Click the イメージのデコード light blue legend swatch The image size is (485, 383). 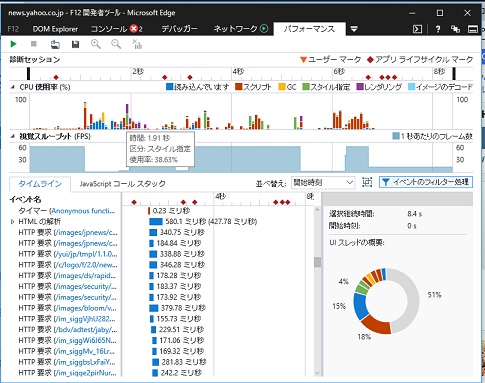pyautogui.click(x=411, y=87)
